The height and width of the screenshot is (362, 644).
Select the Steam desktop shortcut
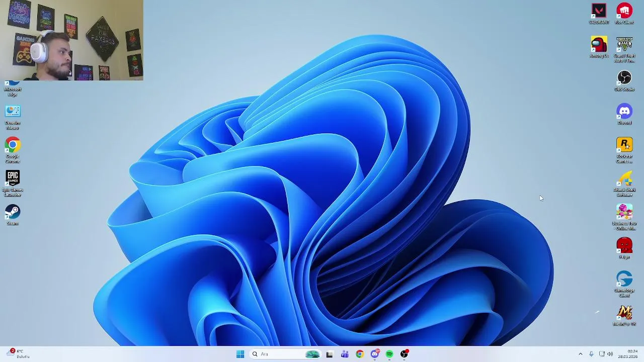click(13, 215)
